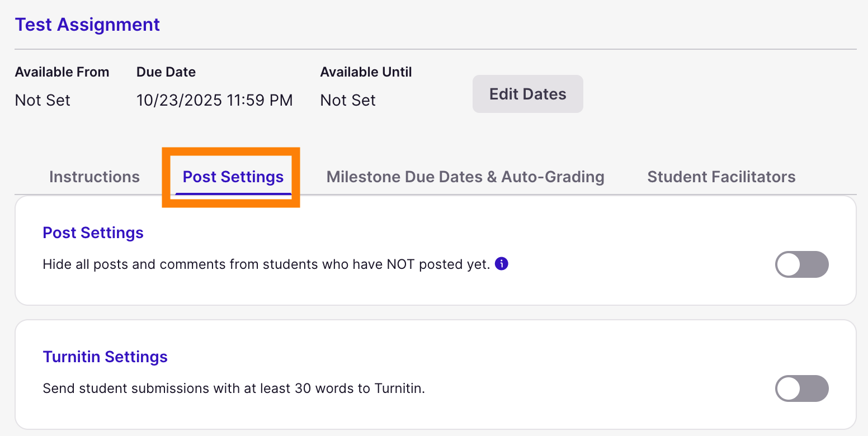868x436 pixels.
Task: Click the info icon beside hide posts text
Action: click(x=502, y=264)
